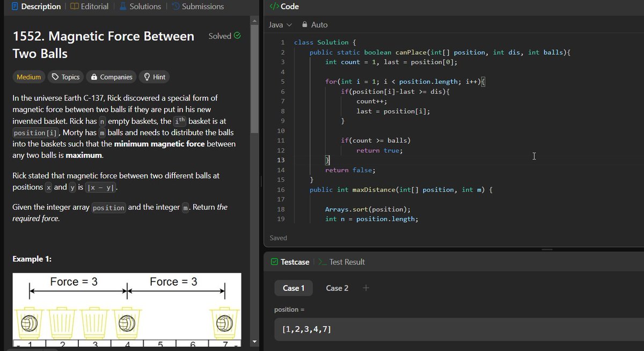Switch to the Case 2 tab
The width and height of the screenshot is (644, 351).
pos(336,288)
